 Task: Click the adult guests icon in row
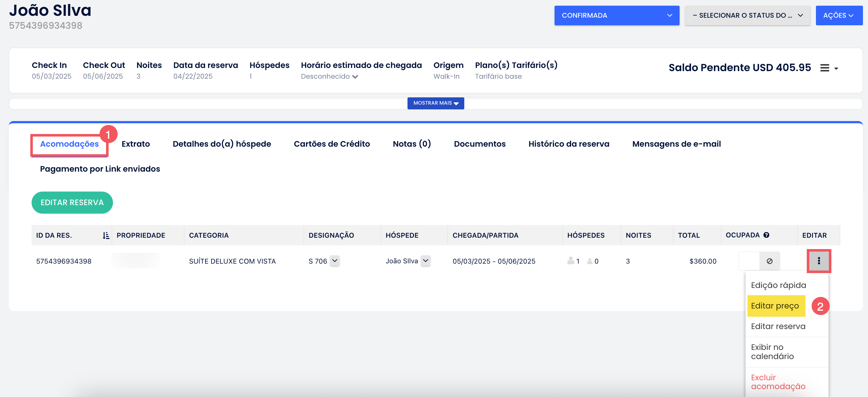tap(570, 261)
